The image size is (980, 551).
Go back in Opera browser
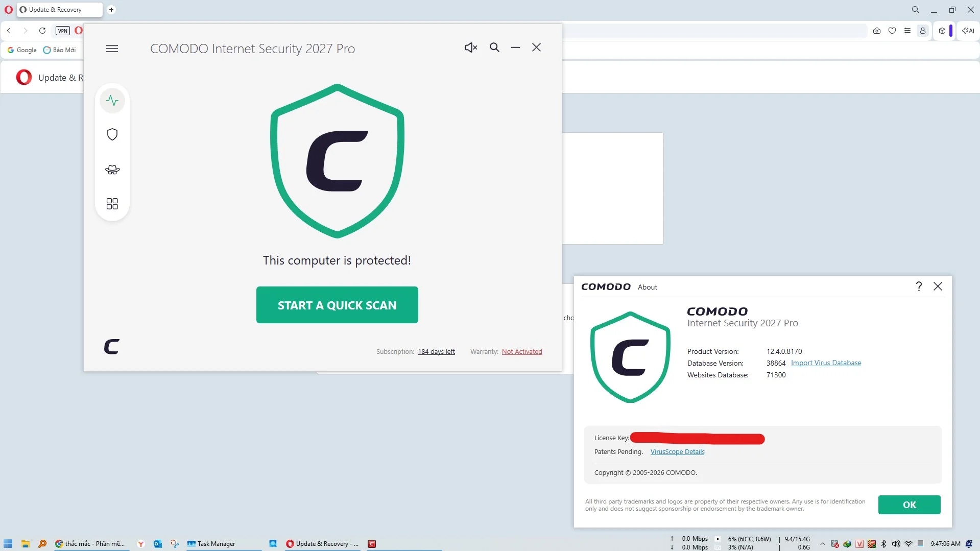tap(9, 31)
